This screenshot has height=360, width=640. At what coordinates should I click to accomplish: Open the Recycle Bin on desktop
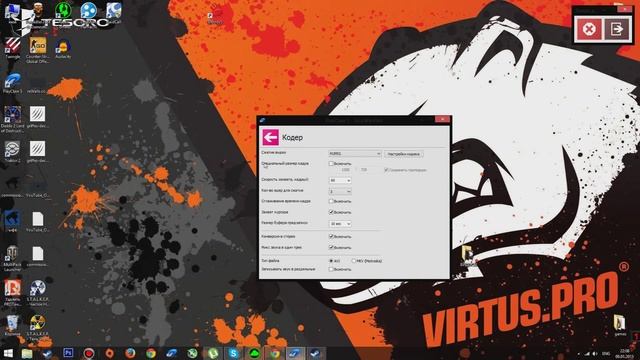[12, 325]
